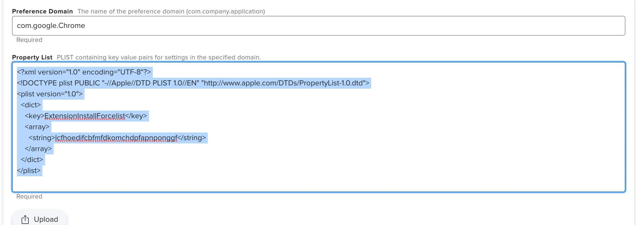Click the Required note under Preference Domain

pos(29,40)
